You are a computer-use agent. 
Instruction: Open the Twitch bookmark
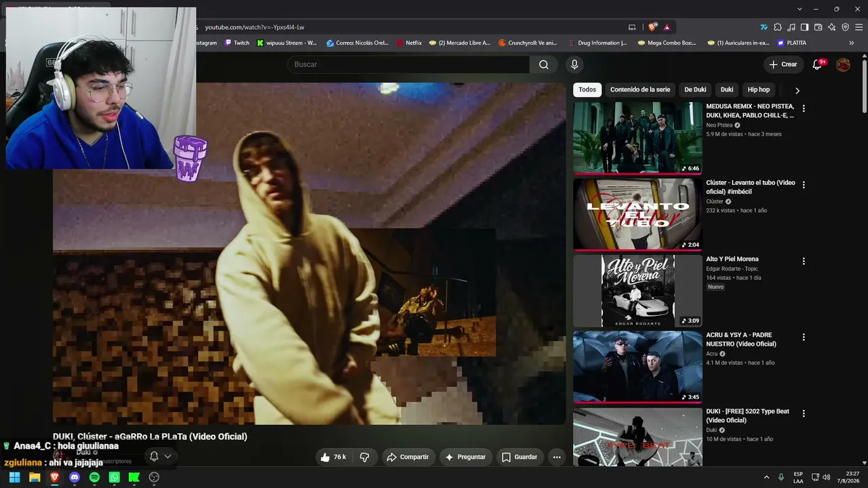[x=237, y=43]
